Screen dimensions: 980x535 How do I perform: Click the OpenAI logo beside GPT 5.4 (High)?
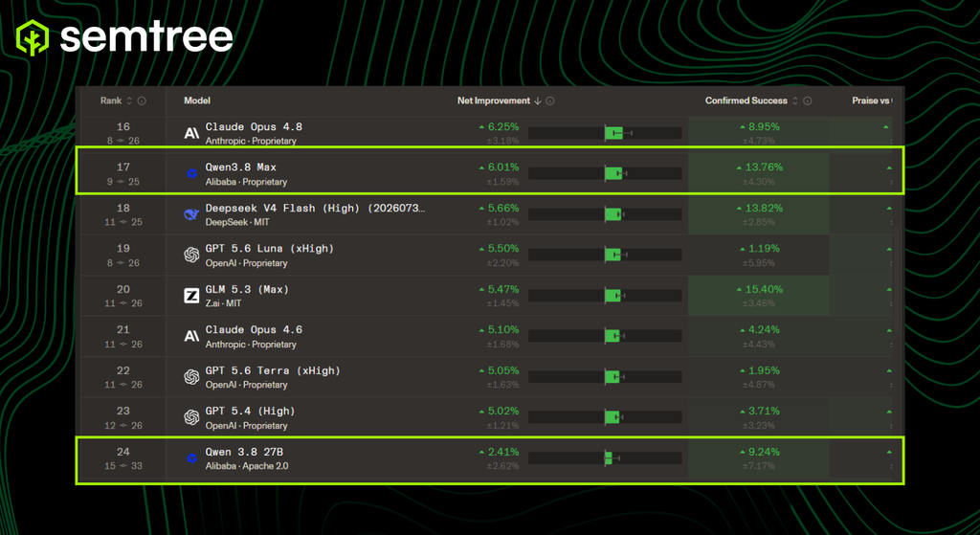191,417
